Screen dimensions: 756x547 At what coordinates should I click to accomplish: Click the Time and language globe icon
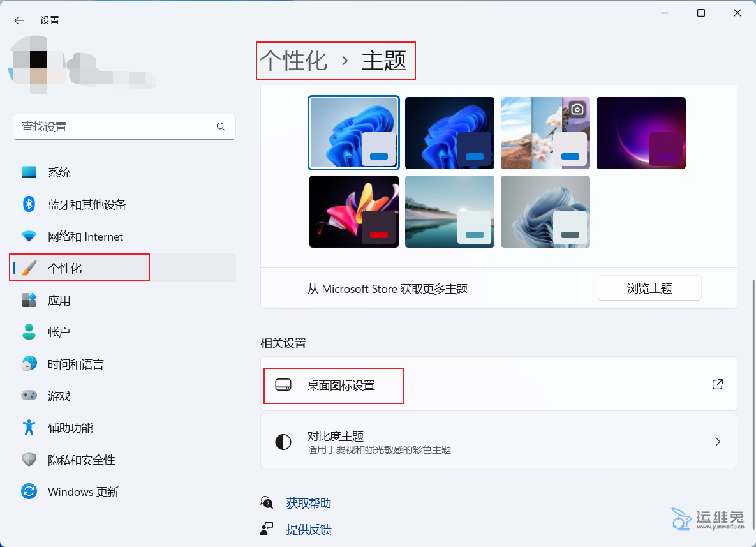(x=29, y=364)
